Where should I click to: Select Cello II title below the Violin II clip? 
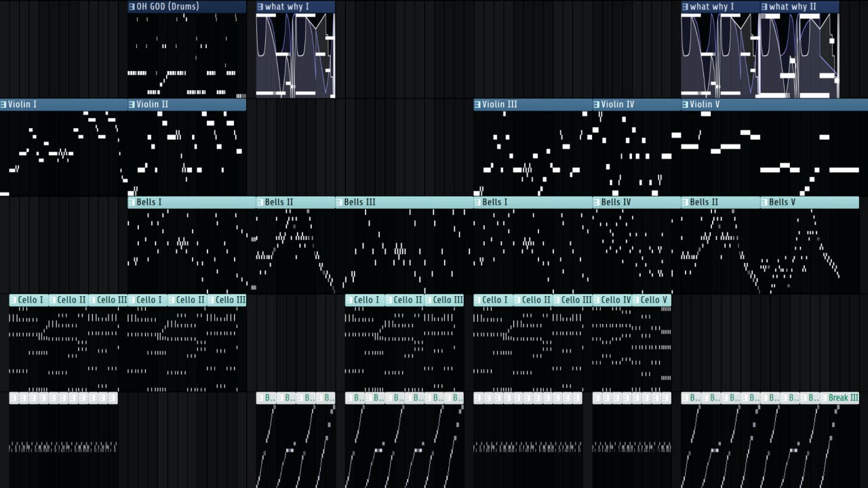[191, 300]
